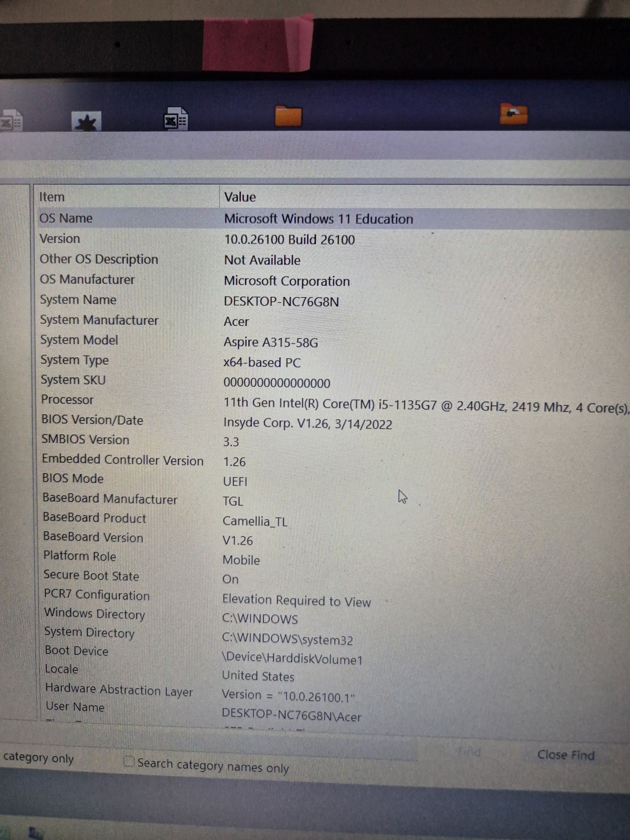The image size is (630, 840).
Task: Select the System Manufacturer row
Action: [x=99, y=320]
